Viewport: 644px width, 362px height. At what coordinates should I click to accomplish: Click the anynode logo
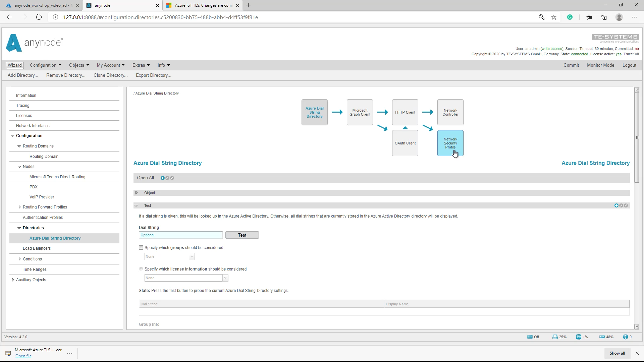point(35,43)
